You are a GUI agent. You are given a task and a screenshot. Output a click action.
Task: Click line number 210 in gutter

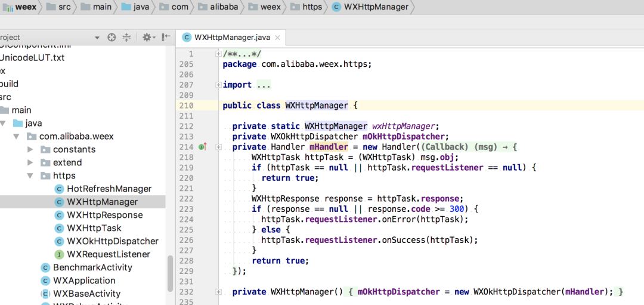pos(187,105)
